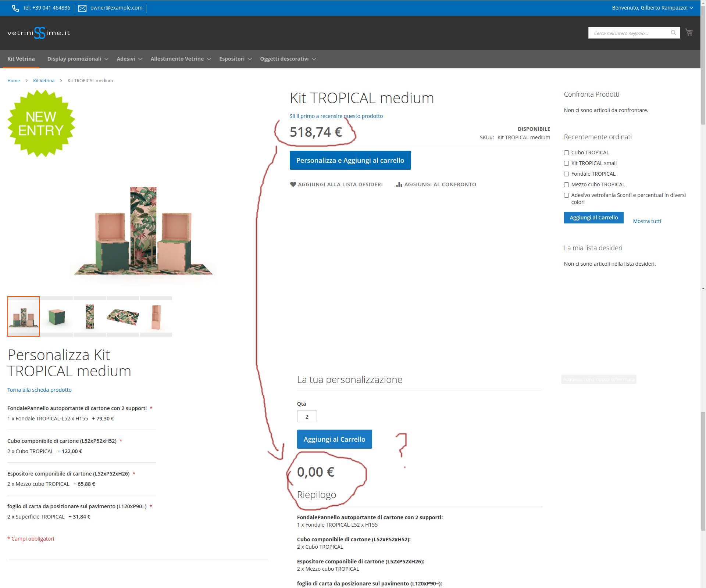
Task: Click the search magnifier icon
Action: coord(673,33)
